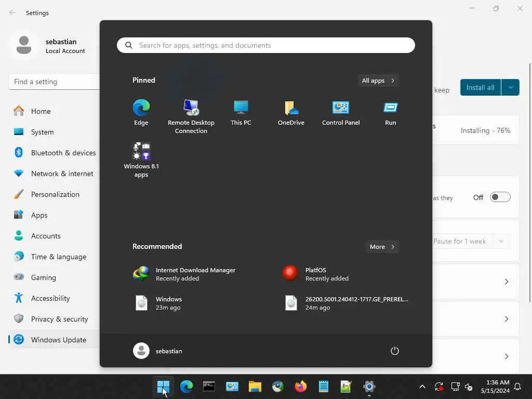This screenshot has width=532, height=399.
Task: Expand Install all dropdown arrow
Action: coord(510,87)
